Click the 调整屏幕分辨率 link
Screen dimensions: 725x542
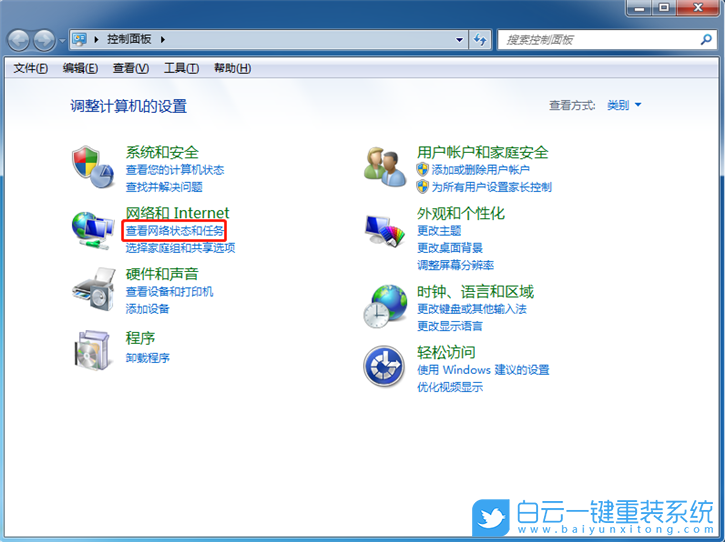455,265
